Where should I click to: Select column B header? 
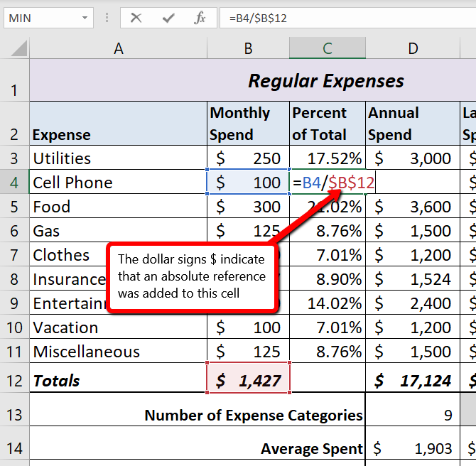click(249, 48)
